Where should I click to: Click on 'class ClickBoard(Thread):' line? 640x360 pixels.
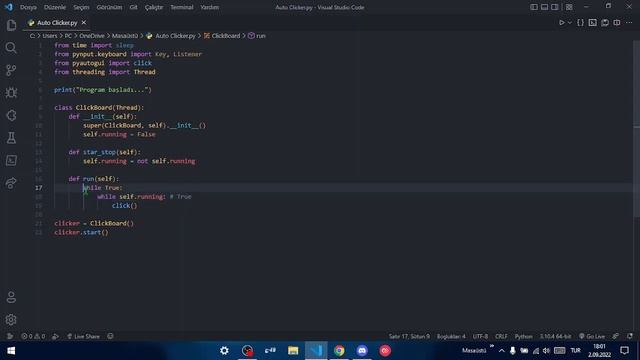pos(99,108)
